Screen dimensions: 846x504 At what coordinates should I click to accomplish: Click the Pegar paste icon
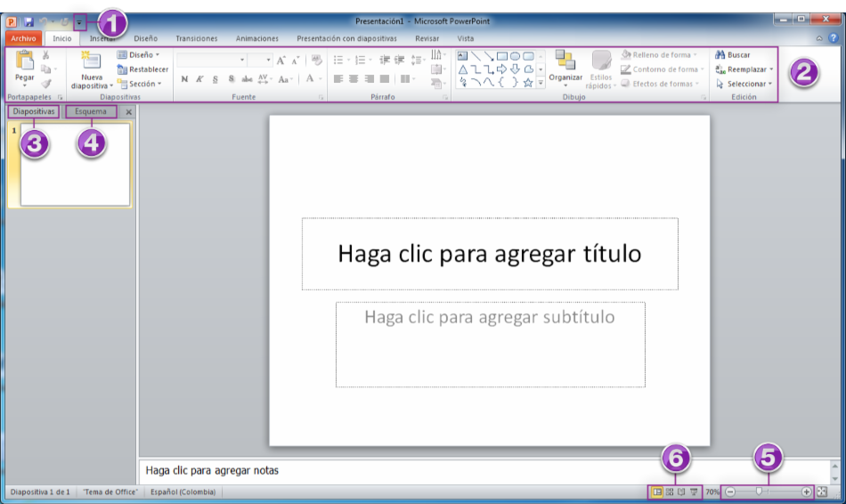[x=24, y=61]
